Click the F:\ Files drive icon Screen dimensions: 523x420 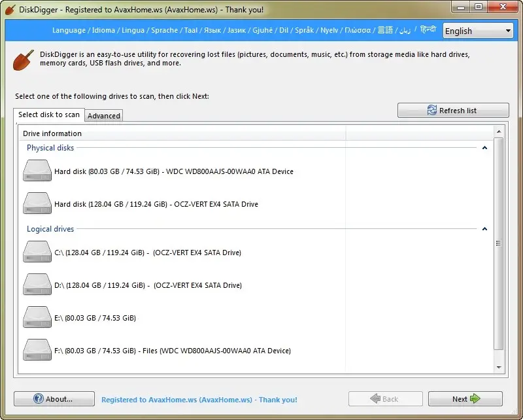37,349
